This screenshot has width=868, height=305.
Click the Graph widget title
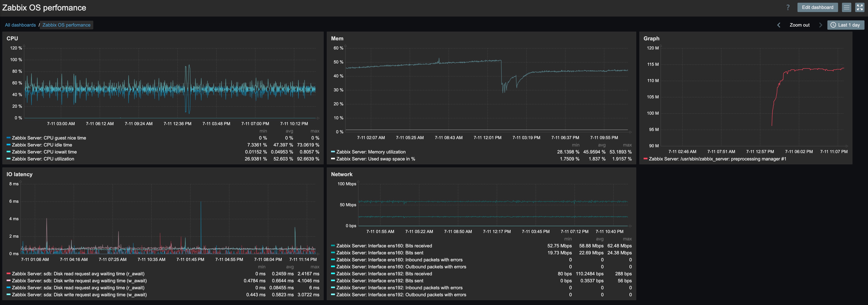pyautogui.click(x=651, y=38)
